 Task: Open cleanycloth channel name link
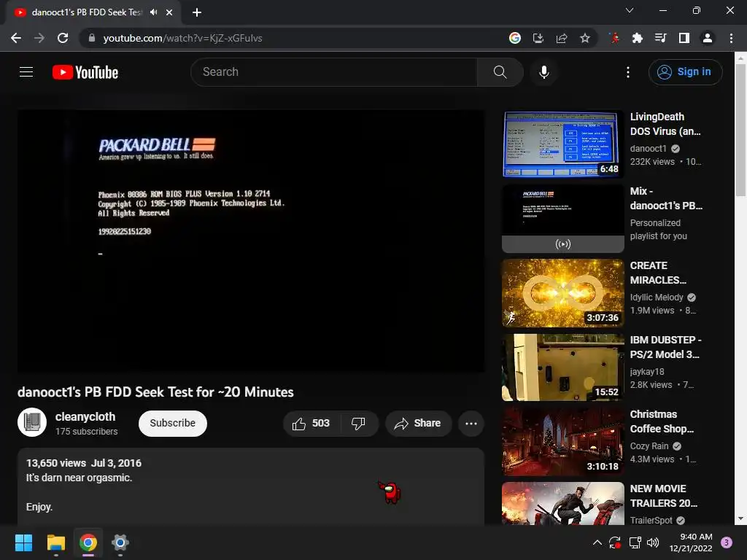click(85, 416)
